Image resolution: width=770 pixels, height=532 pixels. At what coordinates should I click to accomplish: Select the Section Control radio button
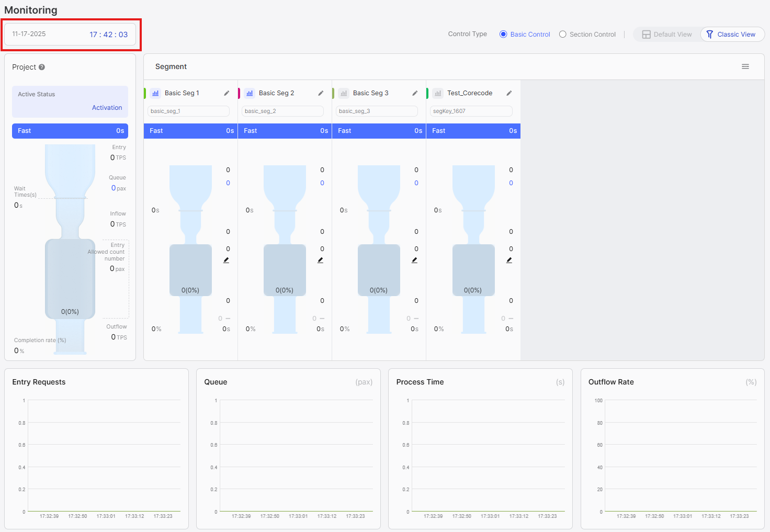pos(563,35)
